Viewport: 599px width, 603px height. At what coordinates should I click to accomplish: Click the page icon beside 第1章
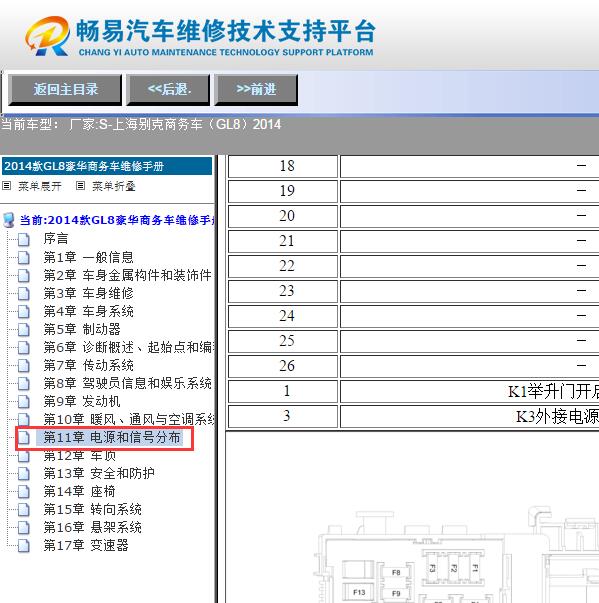click(x=23, y=257)
